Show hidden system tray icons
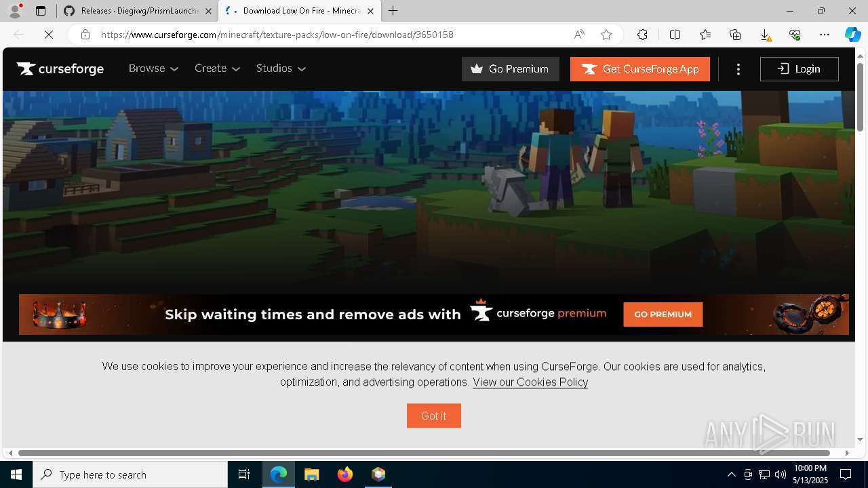Image resolution: width=868 pixels, height=488 pixels. pyautogui.click(x=731, y=474)
